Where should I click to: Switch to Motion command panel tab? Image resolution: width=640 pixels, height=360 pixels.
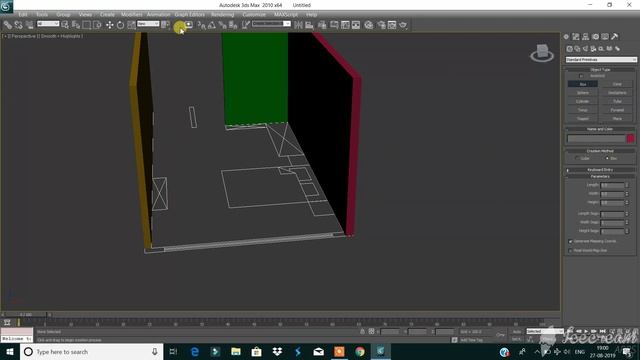click(596, 37)
